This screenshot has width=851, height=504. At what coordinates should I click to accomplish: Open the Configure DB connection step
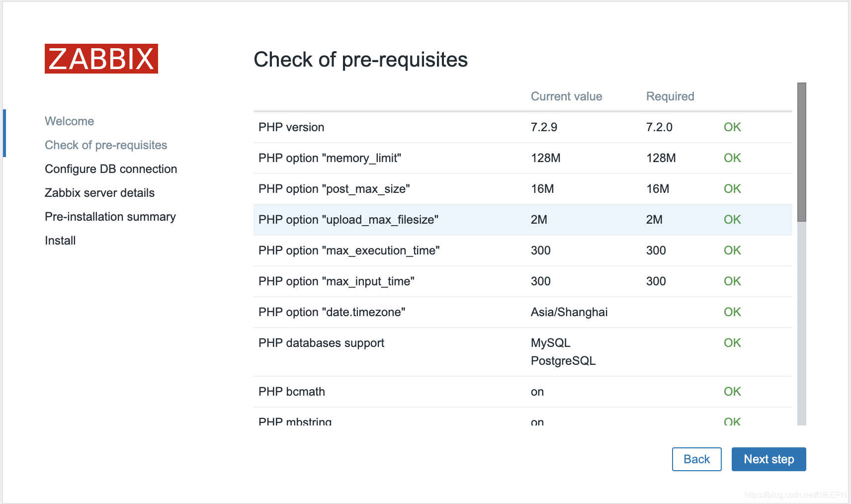coord(110,168)
